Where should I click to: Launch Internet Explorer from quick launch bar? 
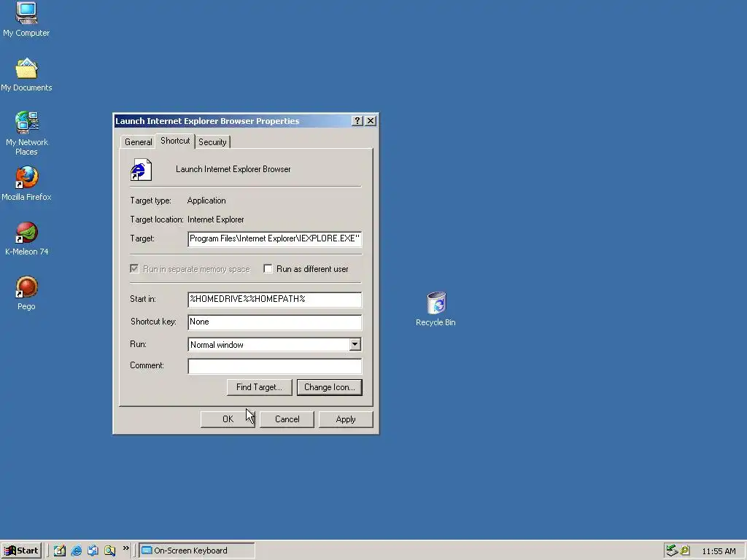point(76,551)
